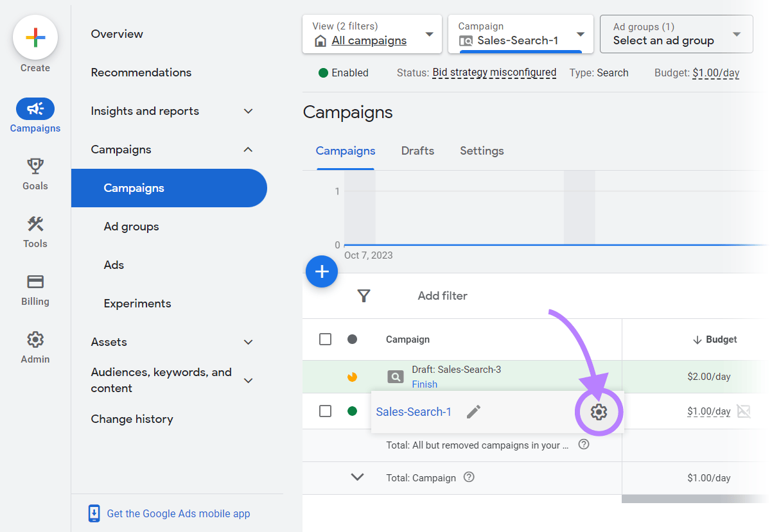Open the Bid strategy misconfigured status link
The height and width of the screenshot is (532, 772).
click(495, 73)
